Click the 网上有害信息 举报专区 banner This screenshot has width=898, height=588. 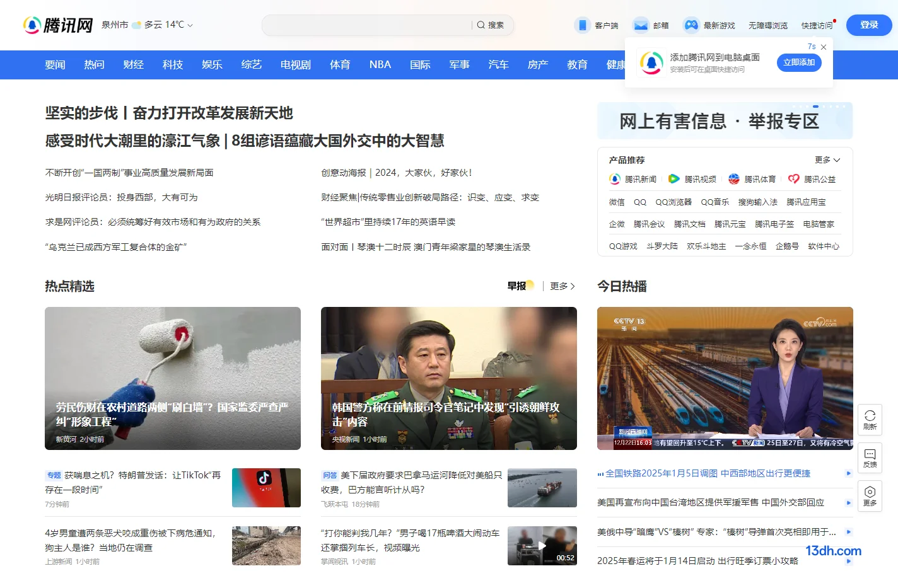tap(725, 121)
